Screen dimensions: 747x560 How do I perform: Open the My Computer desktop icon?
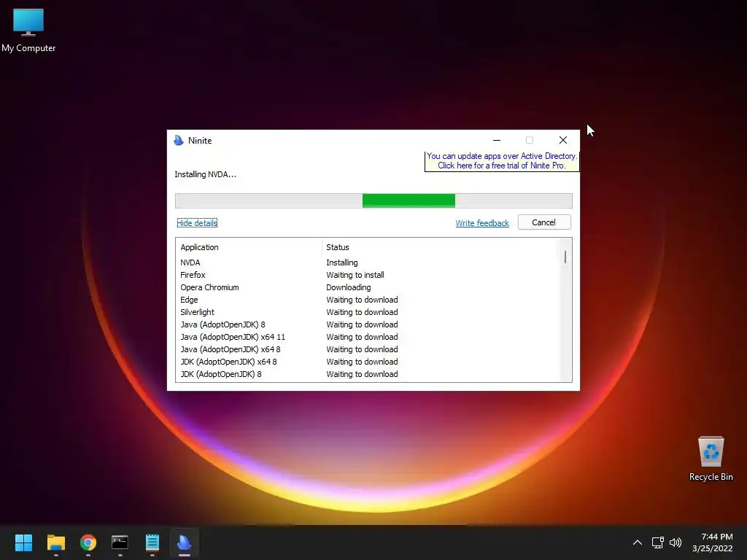pos(28,30)
